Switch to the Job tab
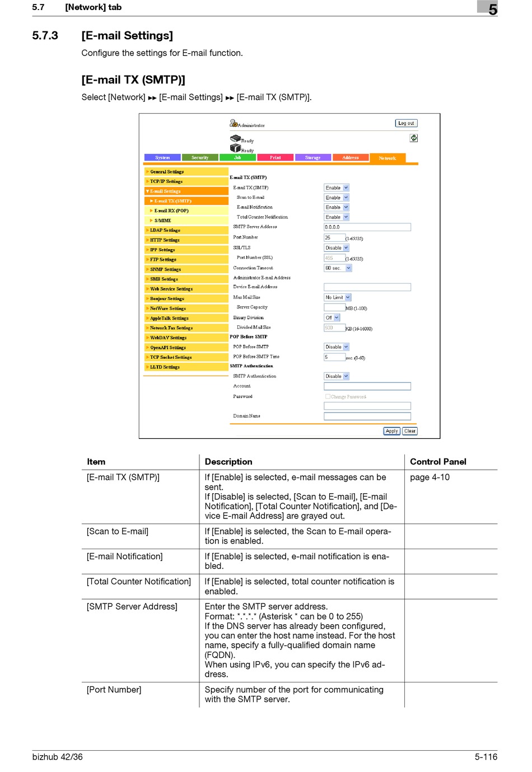Viewport: 532px width, 772px height. [x=237, y=158]
